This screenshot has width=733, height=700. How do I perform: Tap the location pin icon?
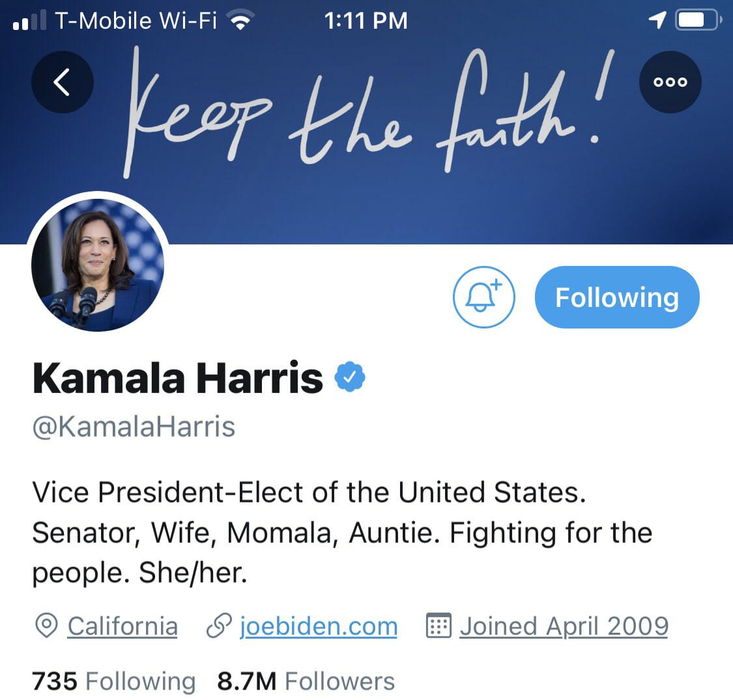coord(46,626)
